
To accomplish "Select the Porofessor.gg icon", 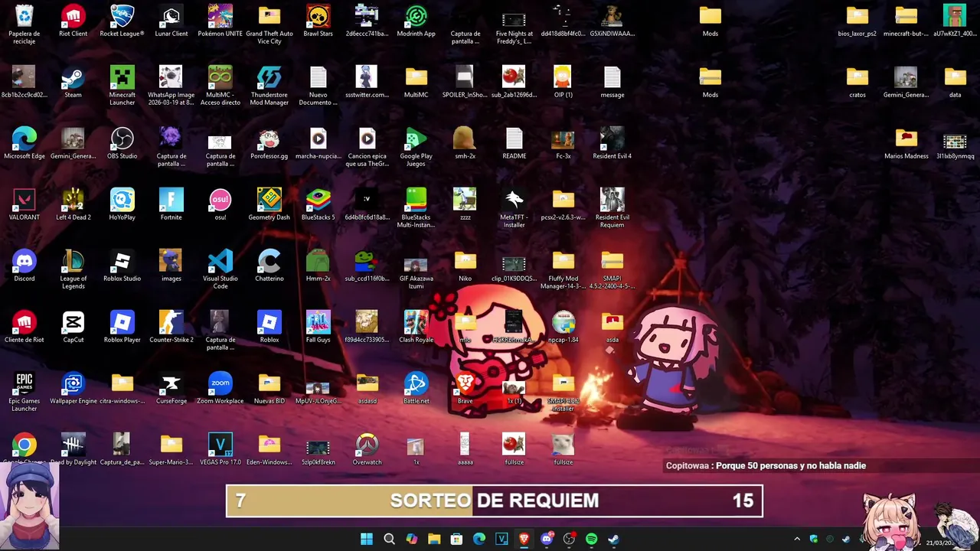I will (x=269, y=143).
